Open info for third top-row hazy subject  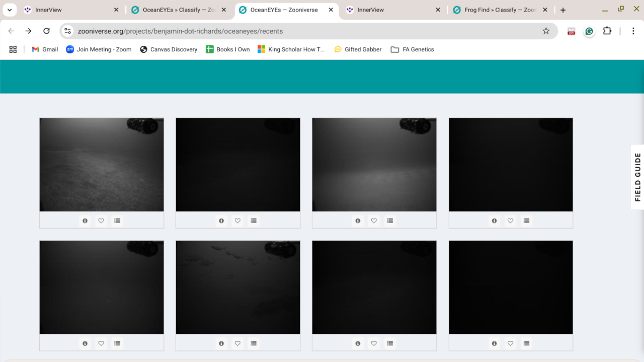tap(358, 221)
